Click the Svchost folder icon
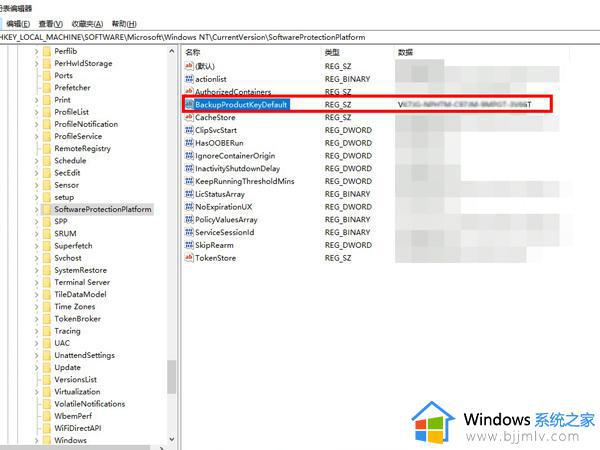Viewport: 600px width, 450px height. point(47,258)
